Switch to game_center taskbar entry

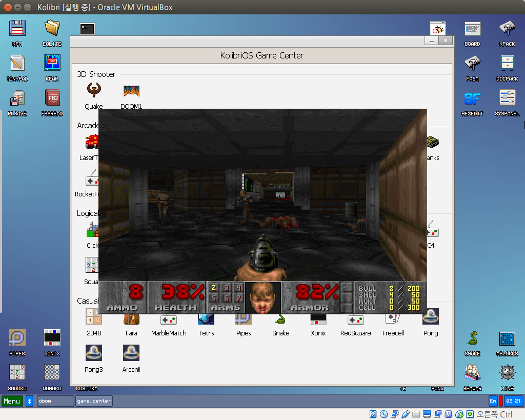[94, 401]
